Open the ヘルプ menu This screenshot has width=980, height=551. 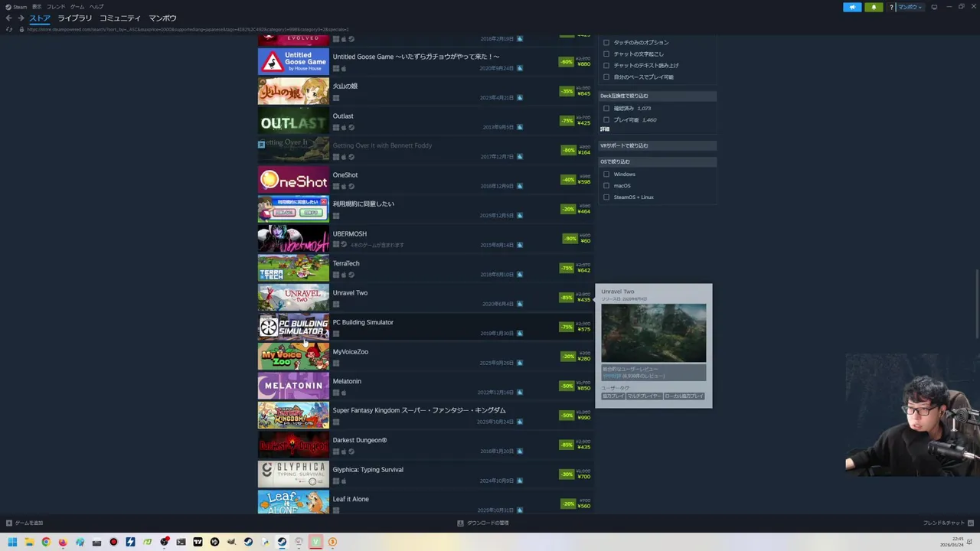click(x=96, y=7)
